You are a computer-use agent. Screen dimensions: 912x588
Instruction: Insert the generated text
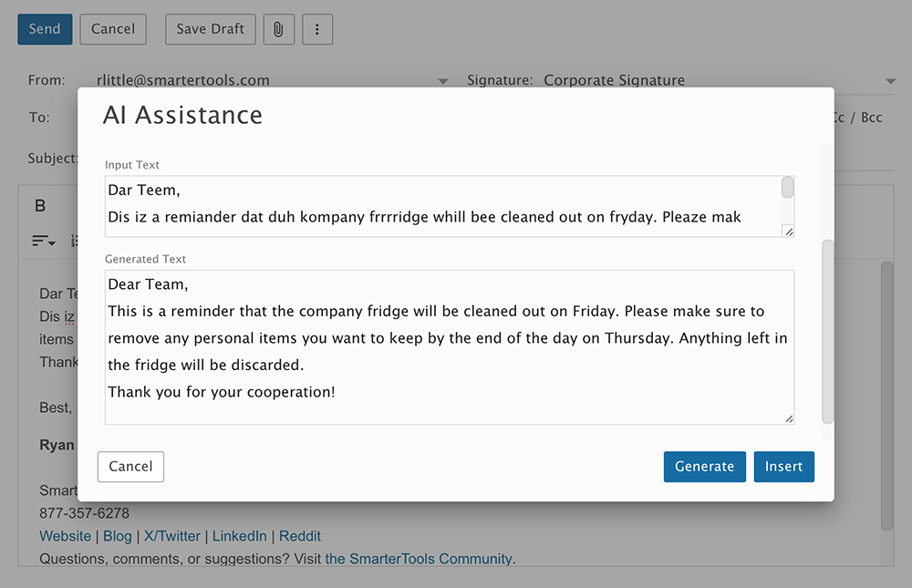(783, 467)
